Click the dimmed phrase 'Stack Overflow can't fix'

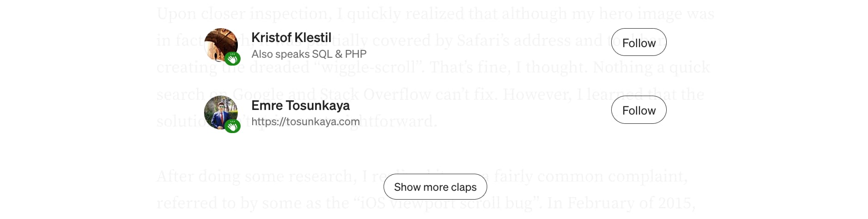point(409,94)
